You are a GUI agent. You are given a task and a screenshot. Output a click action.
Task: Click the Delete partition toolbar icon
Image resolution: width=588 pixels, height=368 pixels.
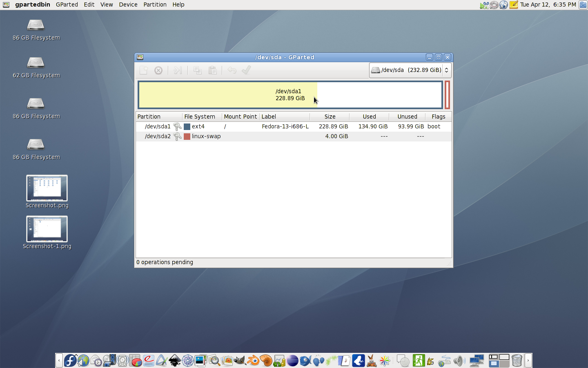coord(158,70)
